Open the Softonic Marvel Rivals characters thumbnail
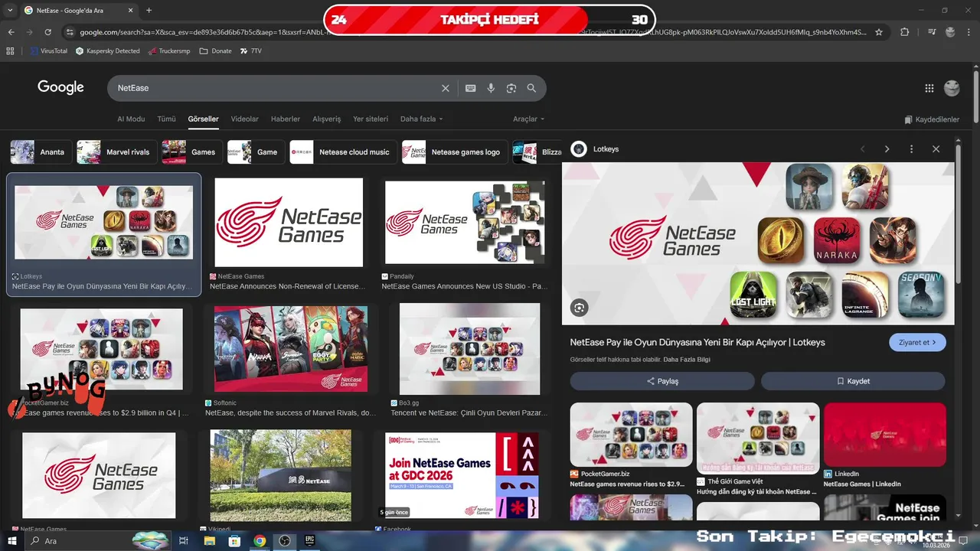Image resolution: width=980 pixels, height=551 pixels. tap(291, 349)
